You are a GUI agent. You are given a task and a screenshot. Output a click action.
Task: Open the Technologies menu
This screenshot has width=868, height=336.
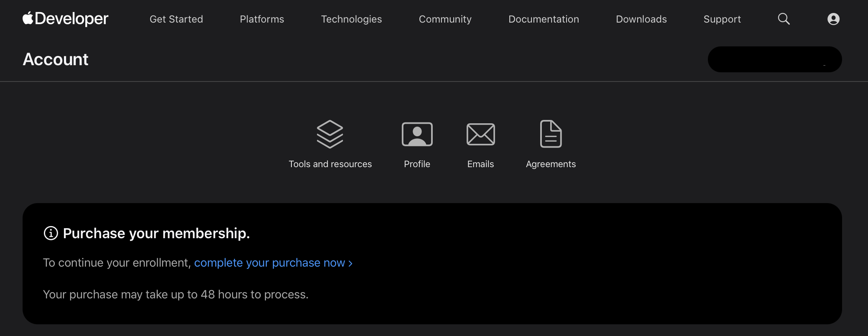pos(351,19)
